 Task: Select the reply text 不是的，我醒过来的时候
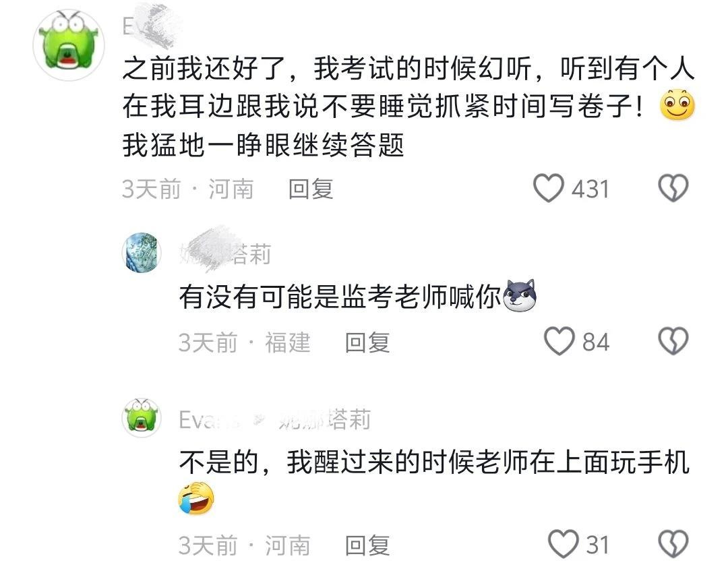(434, 462)
